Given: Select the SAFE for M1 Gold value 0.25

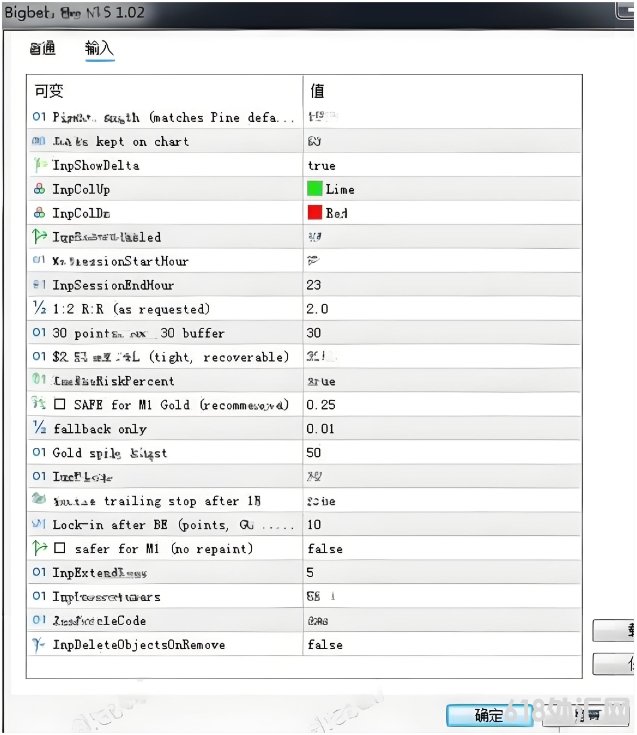Looking at the screenshot, I should (321, 405).
